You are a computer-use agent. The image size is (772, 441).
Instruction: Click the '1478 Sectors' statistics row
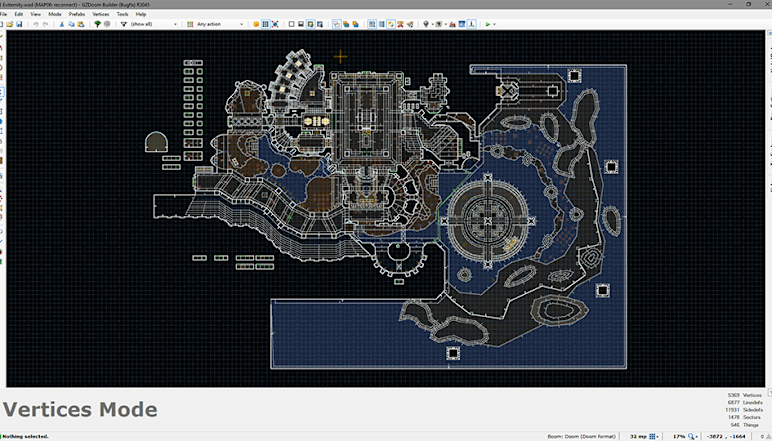pos(745,417)
